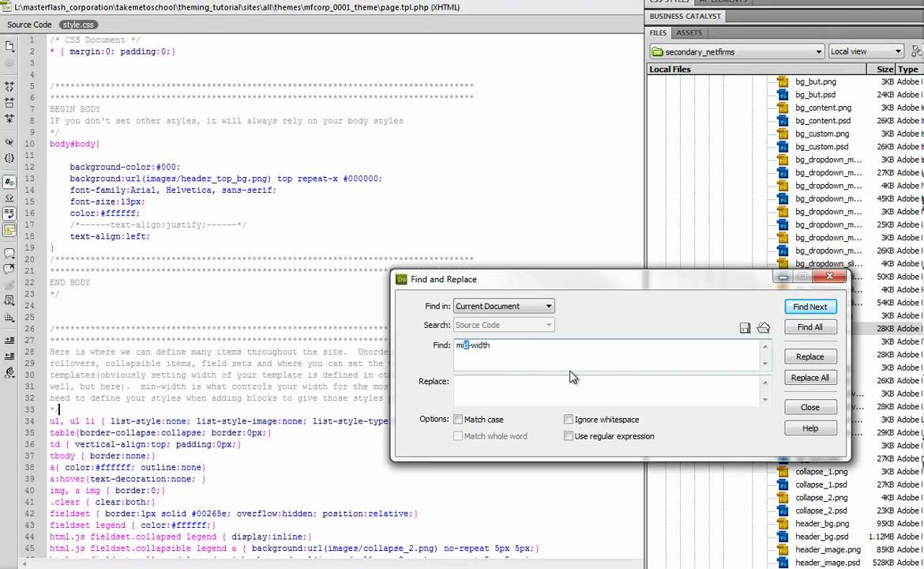Enable Match case checkbox
This screenshot has width=924, height=569.
458,419
